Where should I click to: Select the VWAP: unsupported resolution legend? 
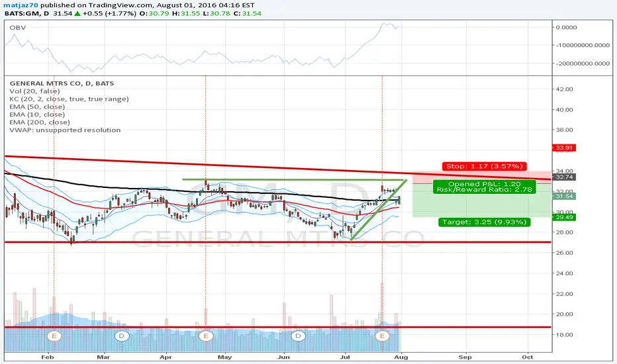coord(65,130)
